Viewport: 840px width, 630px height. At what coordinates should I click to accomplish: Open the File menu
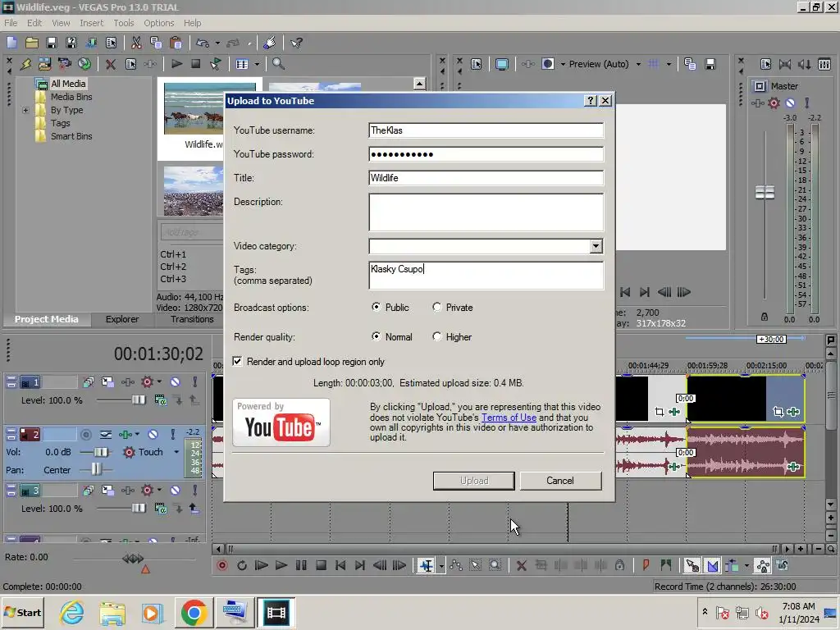pos(11,23)
